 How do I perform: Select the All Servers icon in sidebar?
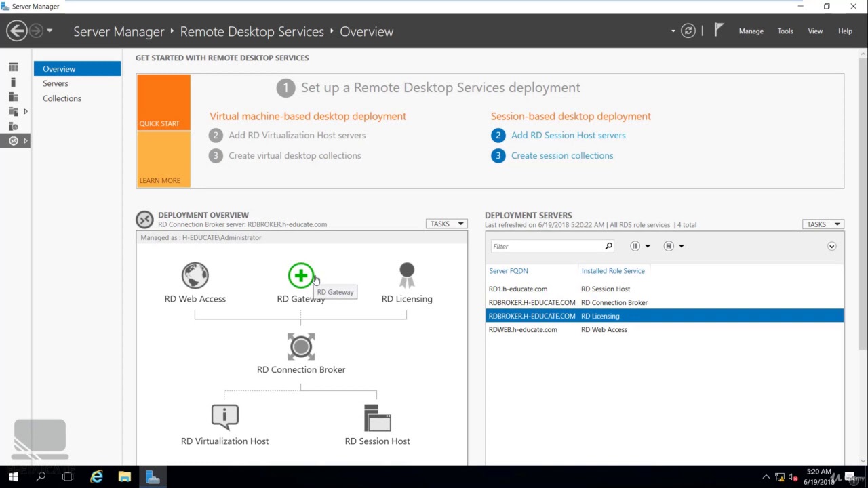pos(13,97)
